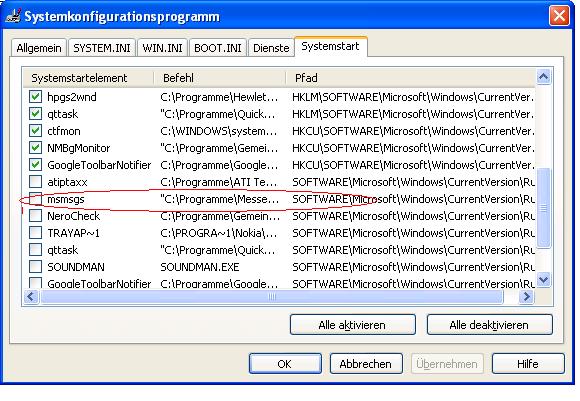Switch to the Allgemein tab
This screenshot has width=580, height=401.
coord(39,48)
